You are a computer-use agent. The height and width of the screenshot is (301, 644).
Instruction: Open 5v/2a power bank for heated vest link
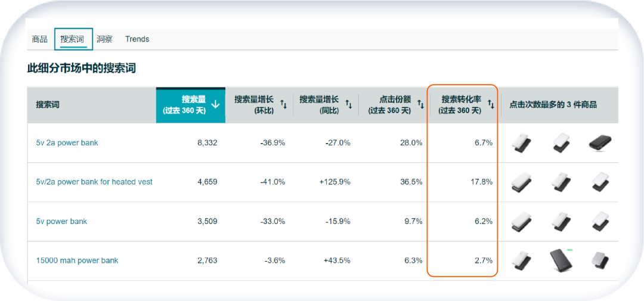pos(94,182)
